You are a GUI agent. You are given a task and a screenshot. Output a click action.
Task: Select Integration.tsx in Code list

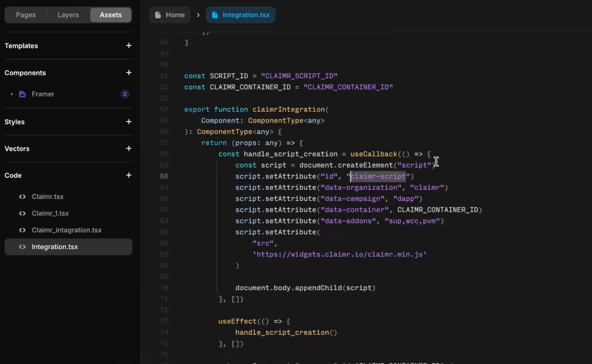tap(68, 247)
